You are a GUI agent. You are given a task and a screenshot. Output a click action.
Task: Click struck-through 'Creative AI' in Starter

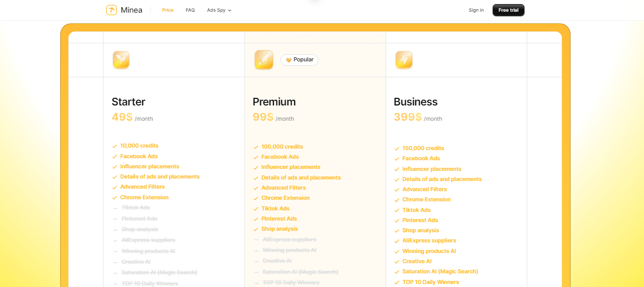(x=136, y=262)
